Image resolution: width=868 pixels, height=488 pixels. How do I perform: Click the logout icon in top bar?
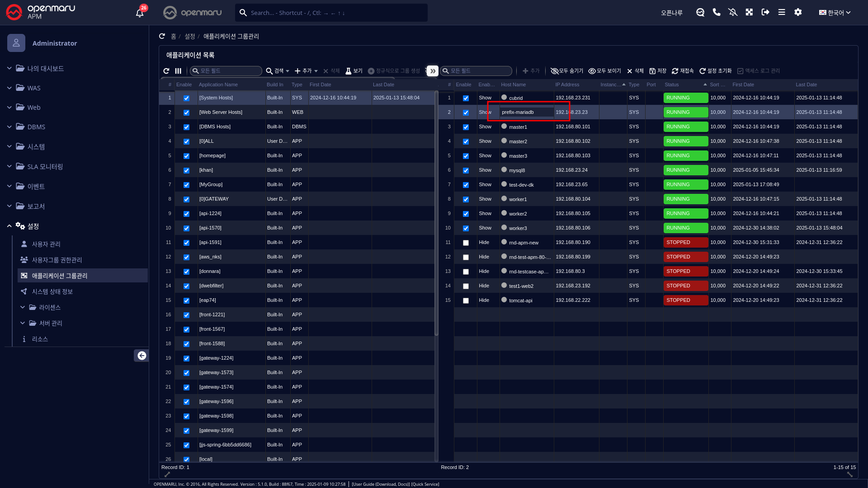[765, 12]
